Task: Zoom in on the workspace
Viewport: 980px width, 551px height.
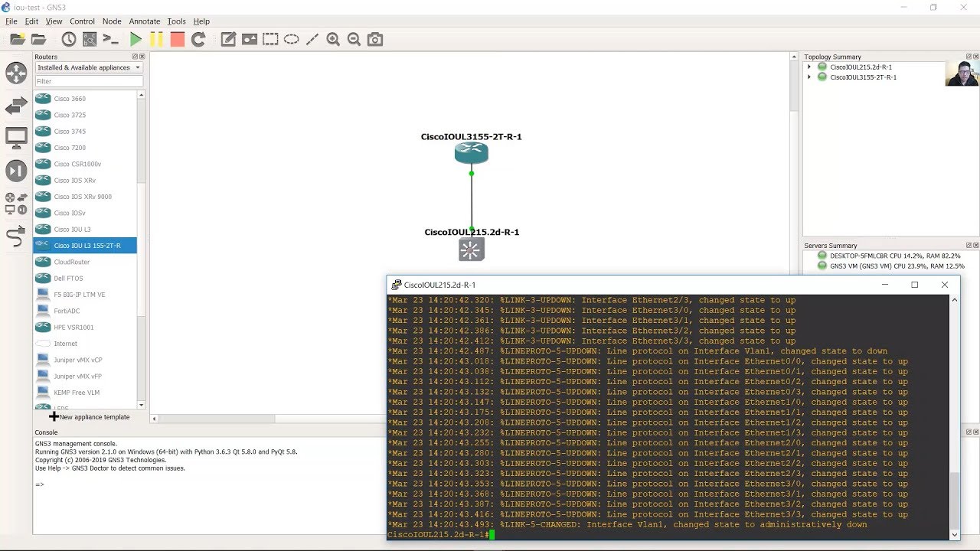Action: pos(333,39)
